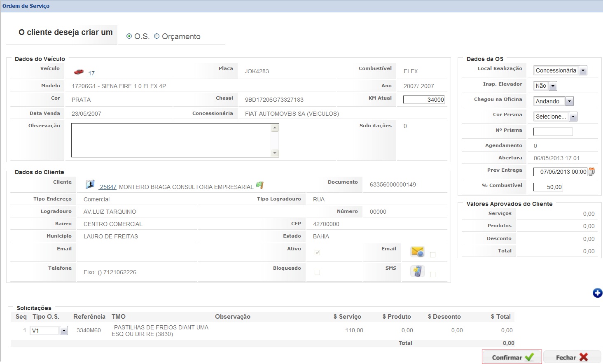Click the plate value JOK4283

point(257,71)
